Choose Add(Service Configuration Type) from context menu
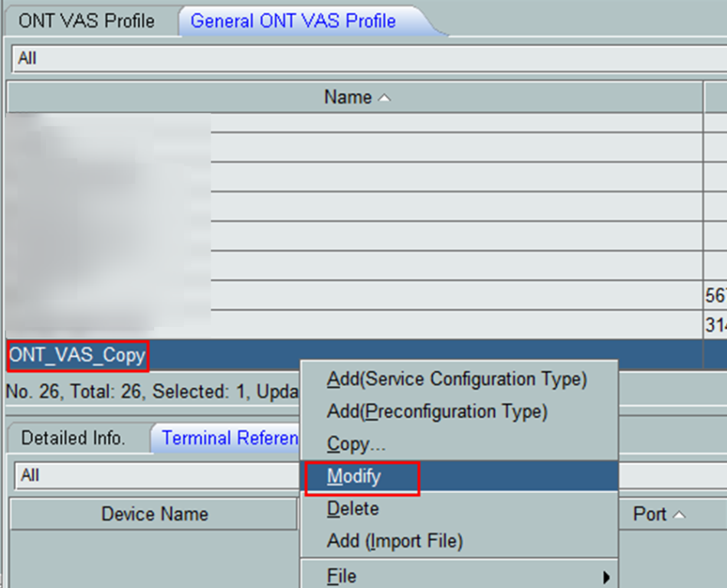727x588 pixels. coord(457,379)
